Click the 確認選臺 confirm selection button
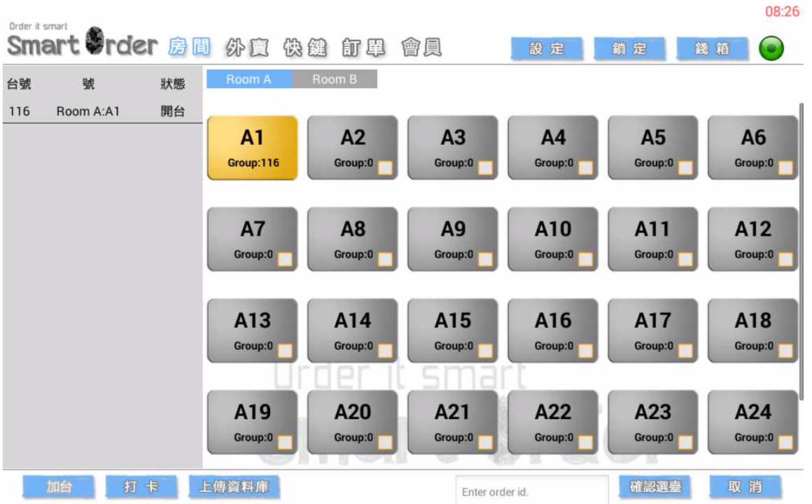This screenshot has height=504, width=812. click(x=655, y=487)
